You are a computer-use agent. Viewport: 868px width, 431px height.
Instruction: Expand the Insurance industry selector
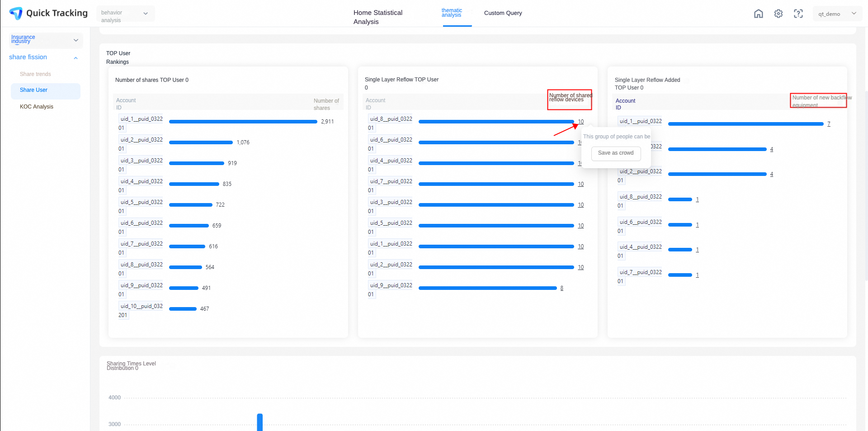click(46, 40)
